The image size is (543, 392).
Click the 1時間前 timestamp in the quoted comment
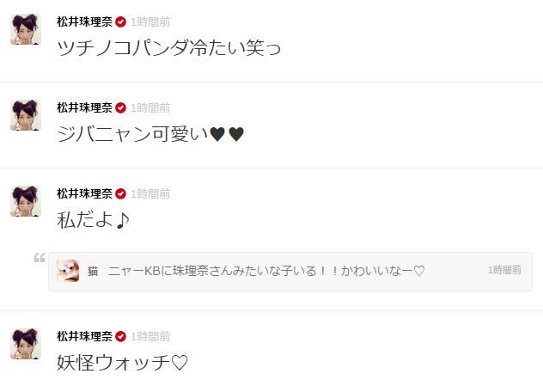[x=504, y=270]
